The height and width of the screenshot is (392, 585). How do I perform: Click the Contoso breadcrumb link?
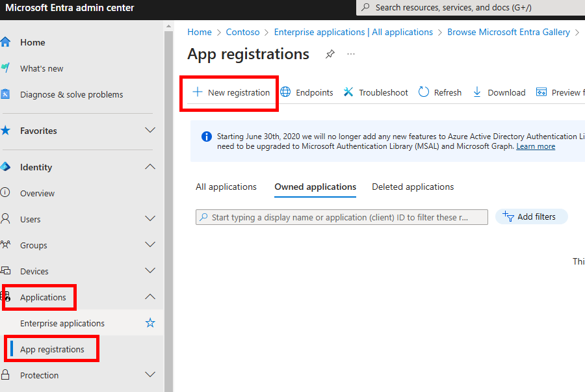click(x=242, y=32)
